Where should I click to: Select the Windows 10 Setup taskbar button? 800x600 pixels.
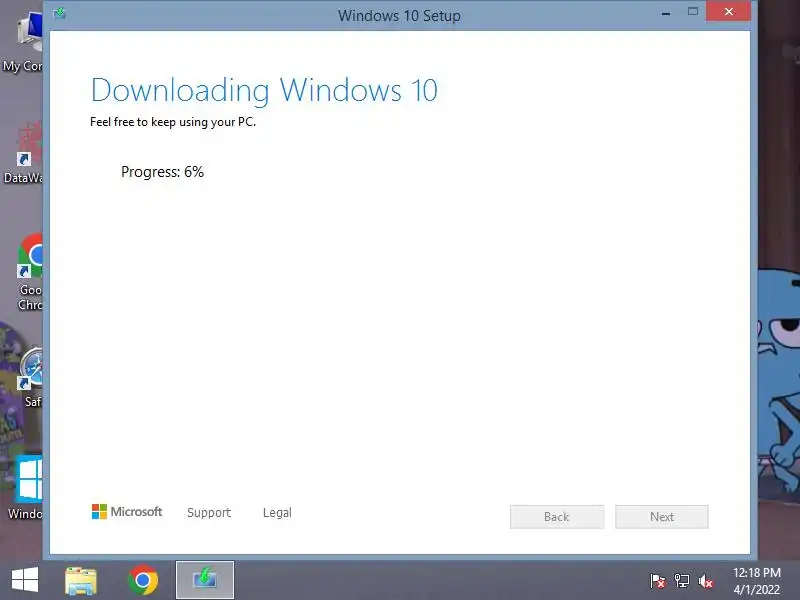pyautogui.click(x=205, y=580)
